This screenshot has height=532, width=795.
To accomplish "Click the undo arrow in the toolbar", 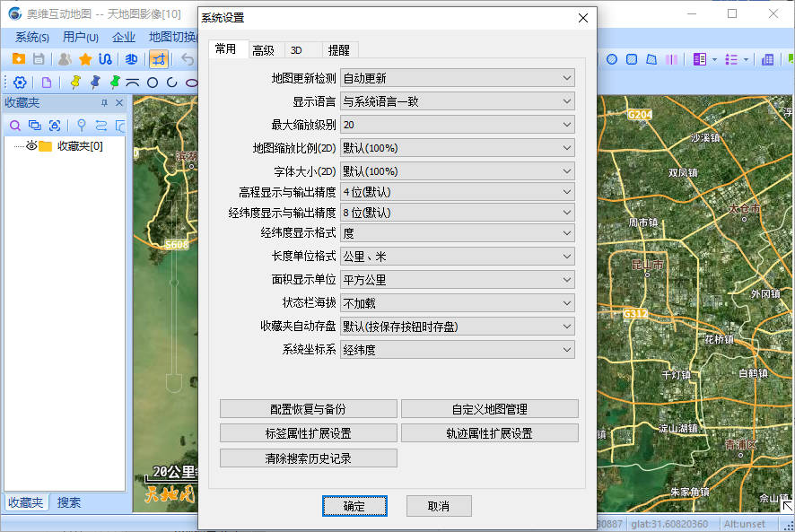I will tap(188, 59).
